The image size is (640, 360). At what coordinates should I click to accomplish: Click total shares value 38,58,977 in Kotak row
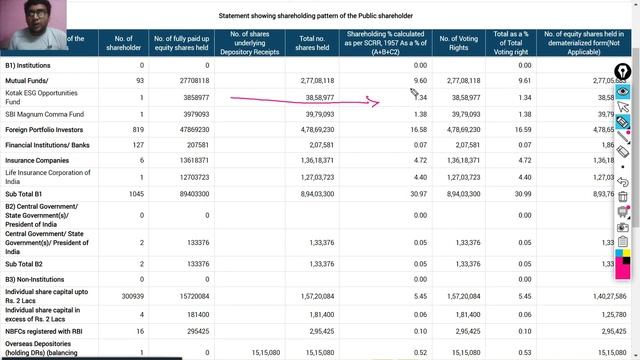pos(320,98)
